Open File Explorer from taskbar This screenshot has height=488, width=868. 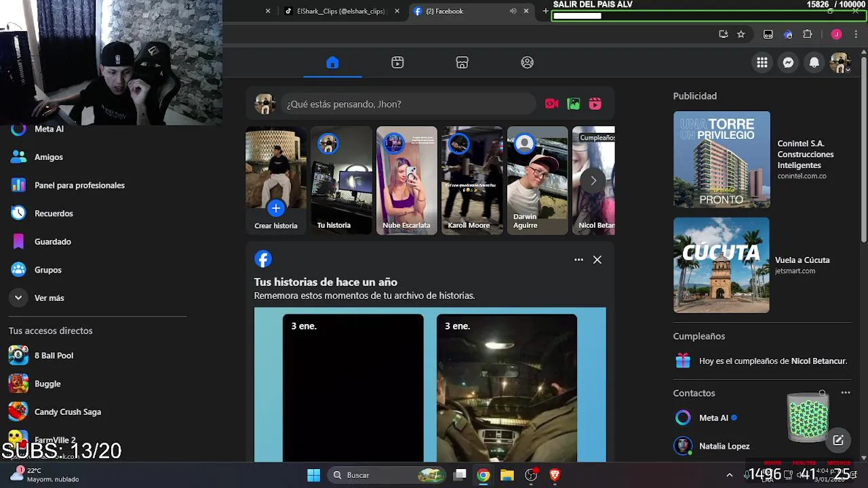tap(507, 475)
